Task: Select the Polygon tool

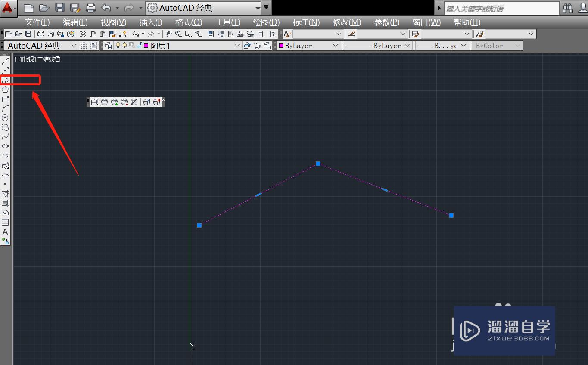Action: [5, 90]
